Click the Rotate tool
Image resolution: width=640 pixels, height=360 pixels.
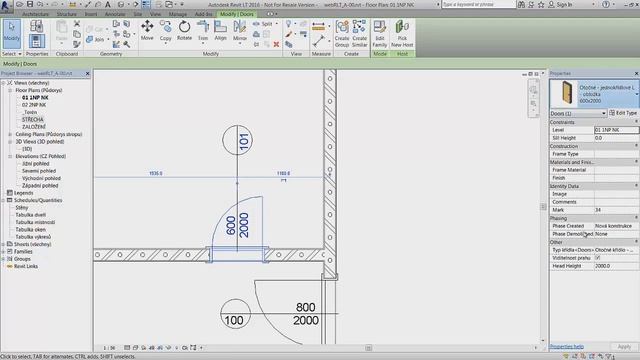pyautogui.click(x=184, y=31)
